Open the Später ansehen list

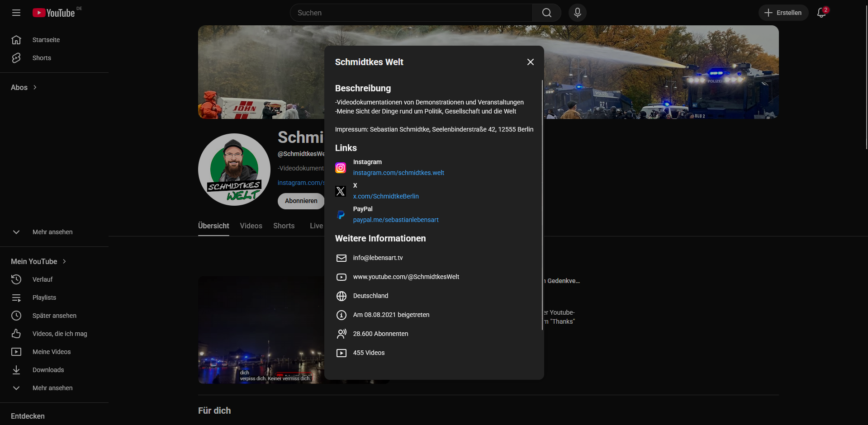coord(54,316)
